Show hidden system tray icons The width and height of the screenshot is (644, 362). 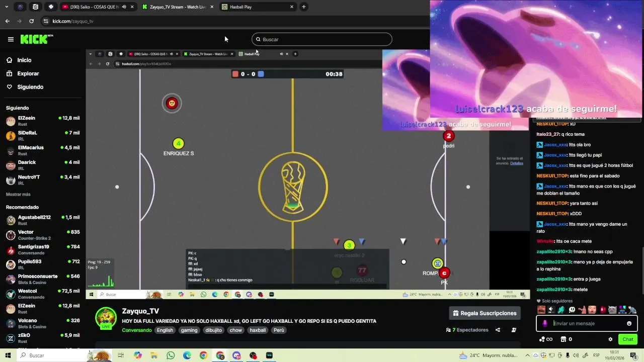(x=526, y=355)
